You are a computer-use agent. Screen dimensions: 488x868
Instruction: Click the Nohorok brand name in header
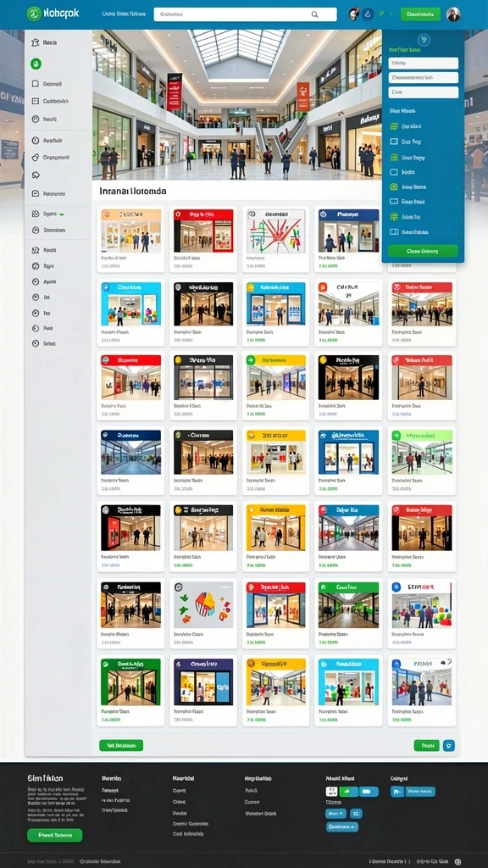tap(61, 14)
